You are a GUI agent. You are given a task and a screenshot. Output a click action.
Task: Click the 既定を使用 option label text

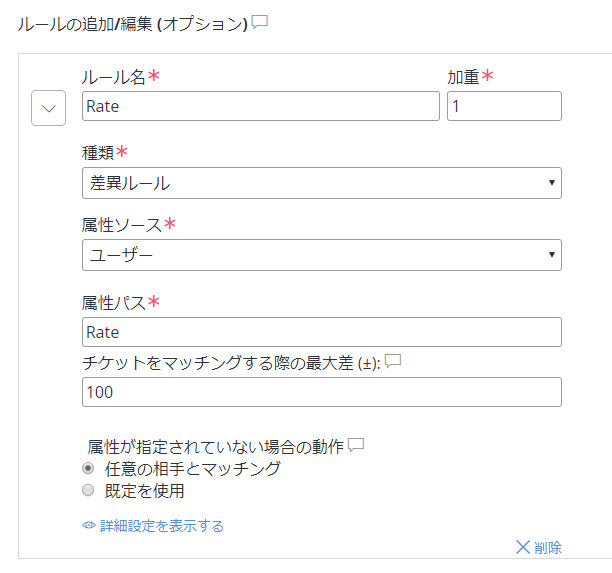[144, 491]
